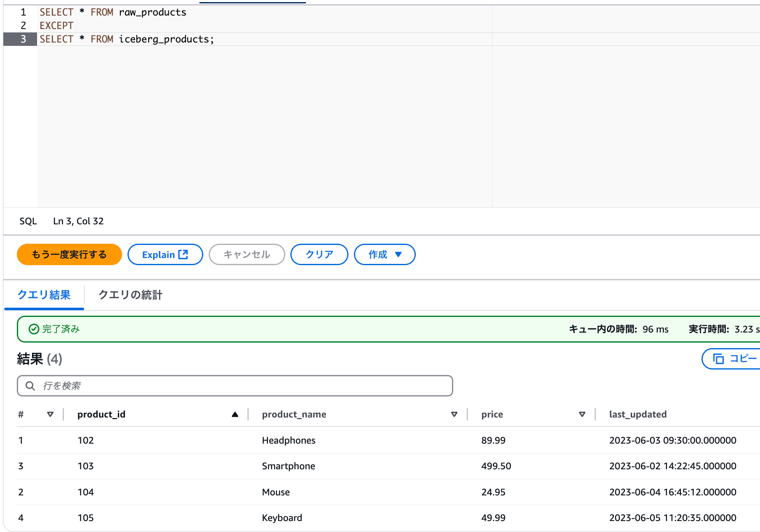The image size is (760, 532).
Task: Click the Explain external-link icon
Action: click(183, 254)
